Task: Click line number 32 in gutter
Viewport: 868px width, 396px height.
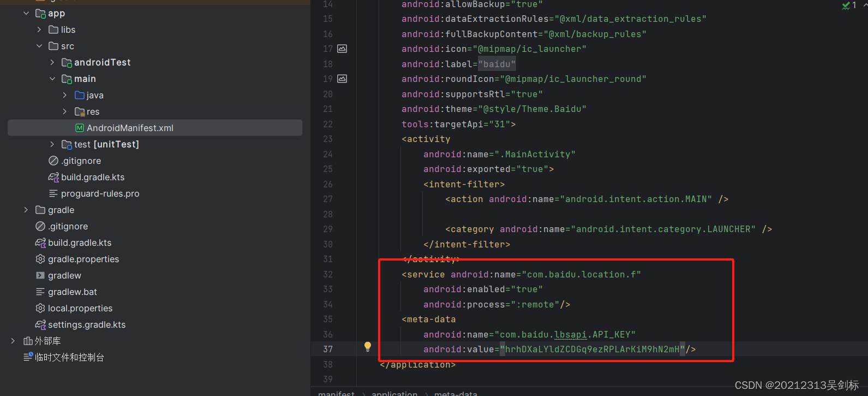Action: (x=327, y=274)
